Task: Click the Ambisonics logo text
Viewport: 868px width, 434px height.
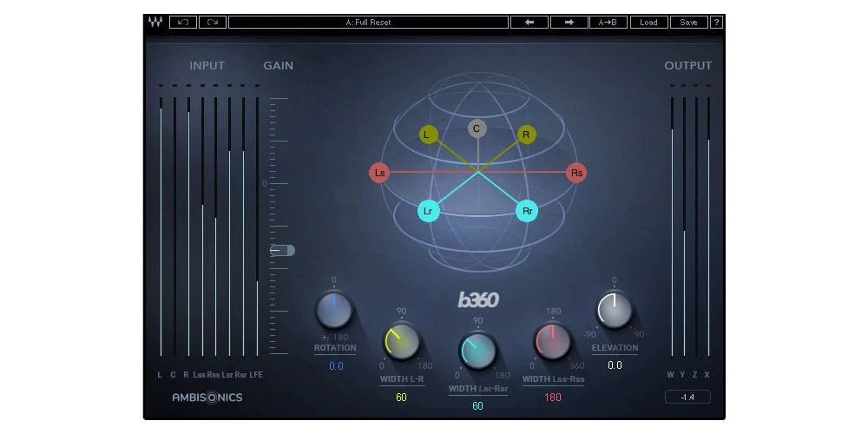Action: 207,398
